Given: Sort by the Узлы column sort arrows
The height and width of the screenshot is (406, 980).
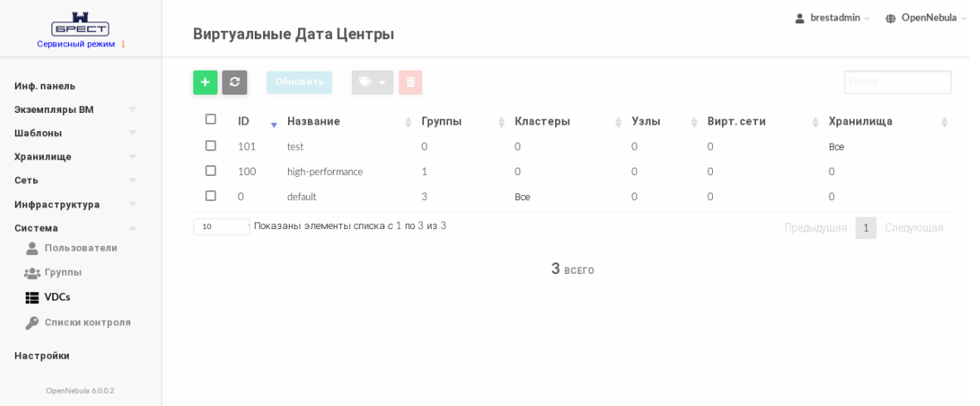Looking at the screenshot, I should click(x=694, y=123).
